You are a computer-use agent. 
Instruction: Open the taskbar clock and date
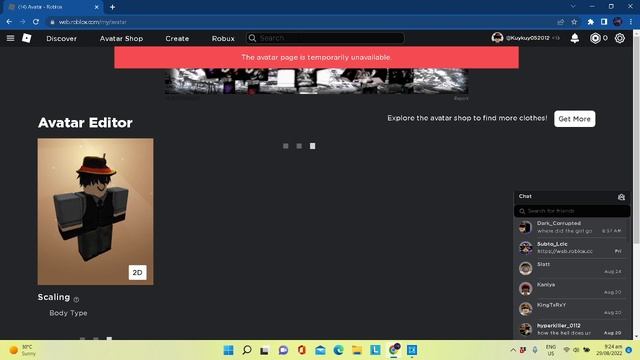pos(609,350)
